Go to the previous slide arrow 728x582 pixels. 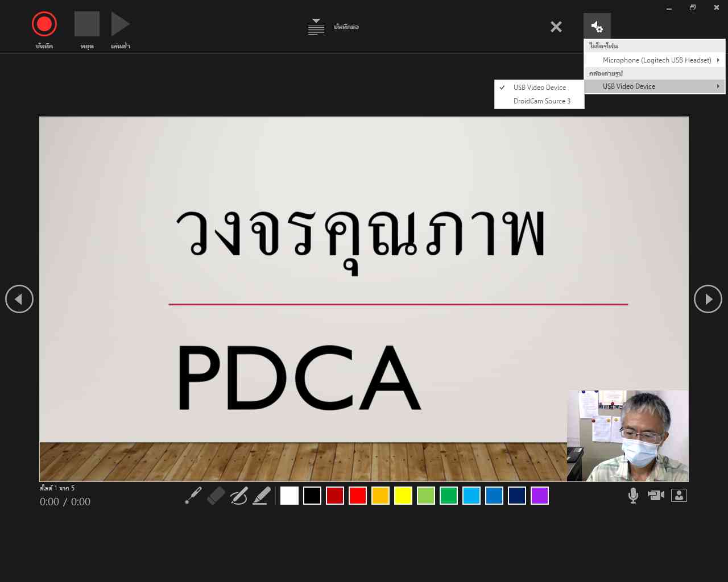[19, 299]
